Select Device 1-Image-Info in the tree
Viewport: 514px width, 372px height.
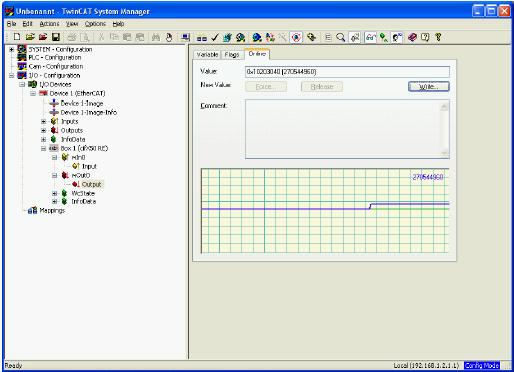click(x=89, y=112)
